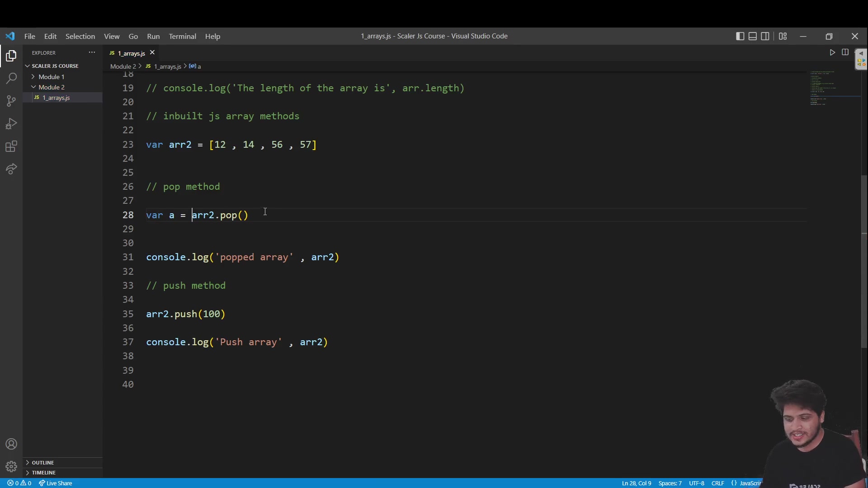Toggle the secondary side bar
Viewport: 868px width, 488px height.
(765, 36)
